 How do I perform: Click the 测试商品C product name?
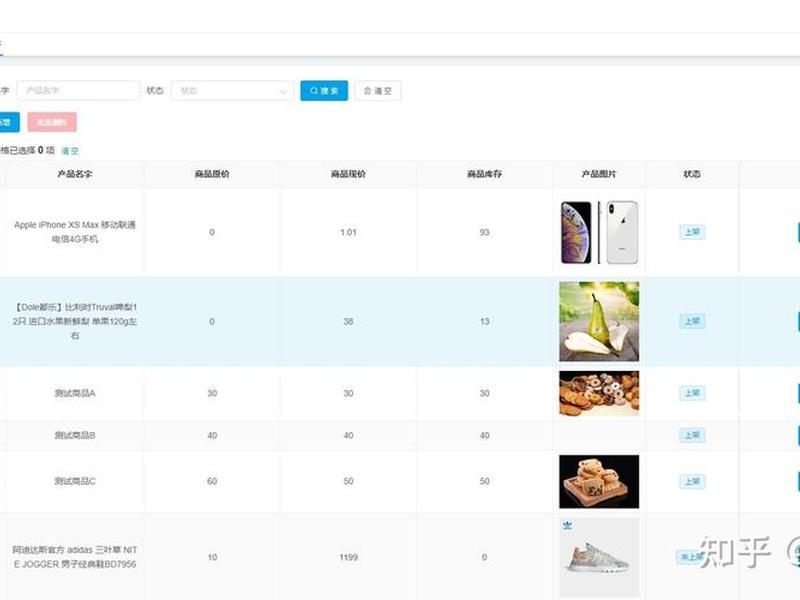tap(74, 481)
